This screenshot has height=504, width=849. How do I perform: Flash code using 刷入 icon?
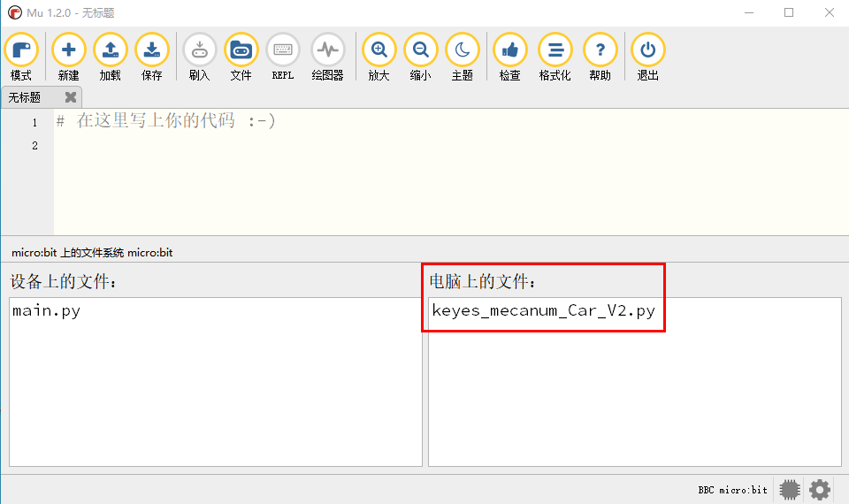(199, 57)
